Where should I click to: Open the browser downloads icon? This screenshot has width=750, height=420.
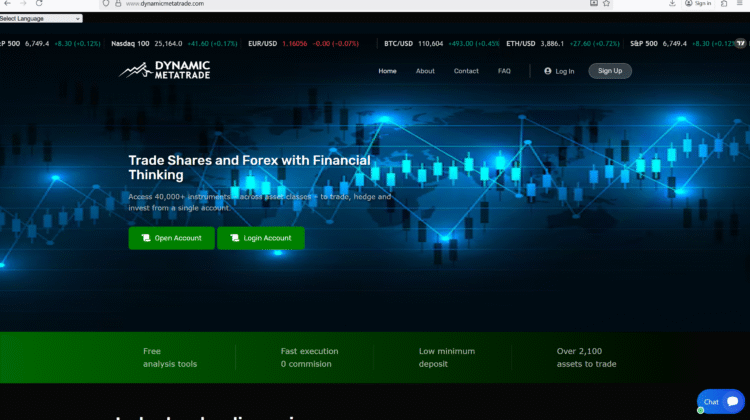click(671, 4)
